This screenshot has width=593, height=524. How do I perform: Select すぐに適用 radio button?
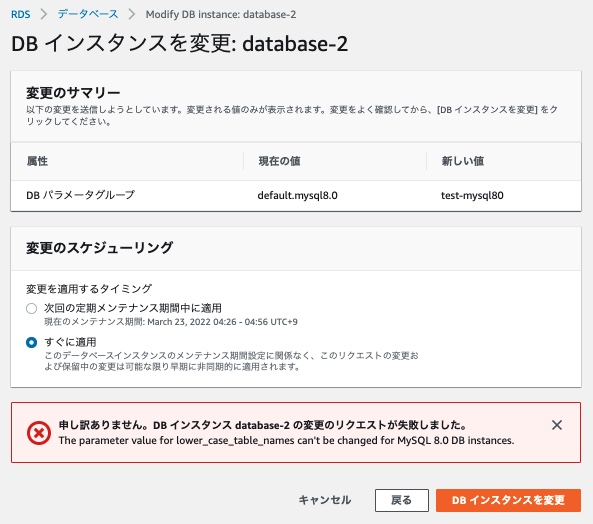pyautogui.click(x=31, y=343)
